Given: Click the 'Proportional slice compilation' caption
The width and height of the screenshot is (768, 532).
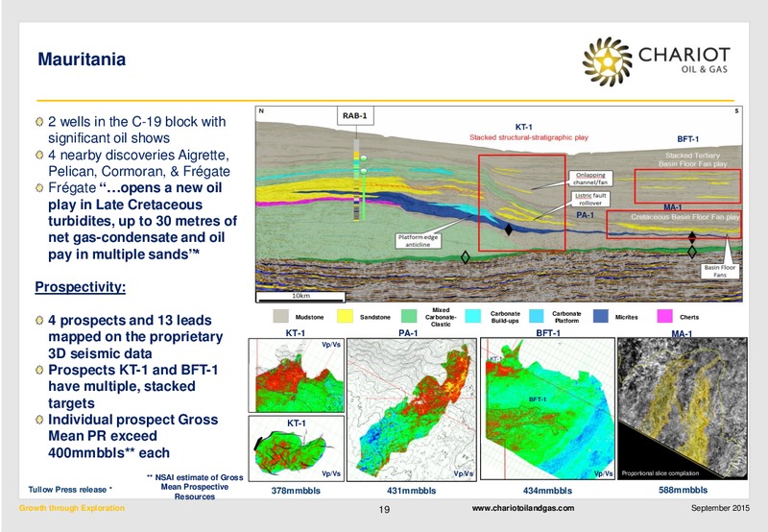Looking at the screenshot, I should pos(660,473).
